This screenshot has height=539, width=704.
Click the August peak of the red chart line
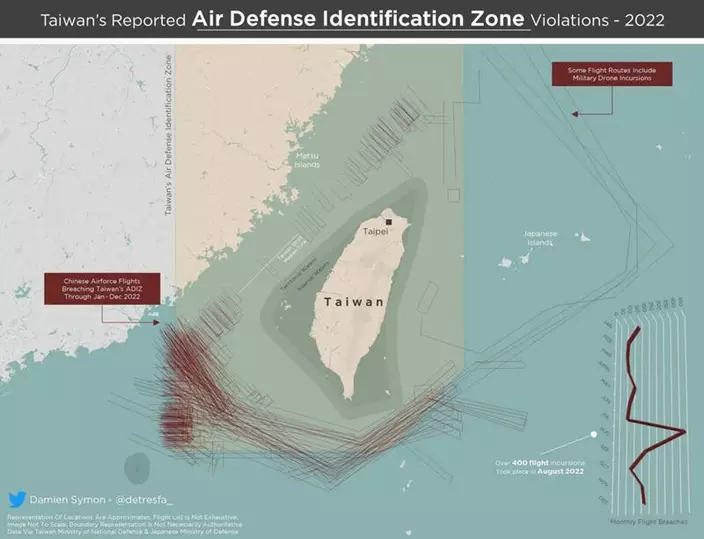click(x=683, y=432)
